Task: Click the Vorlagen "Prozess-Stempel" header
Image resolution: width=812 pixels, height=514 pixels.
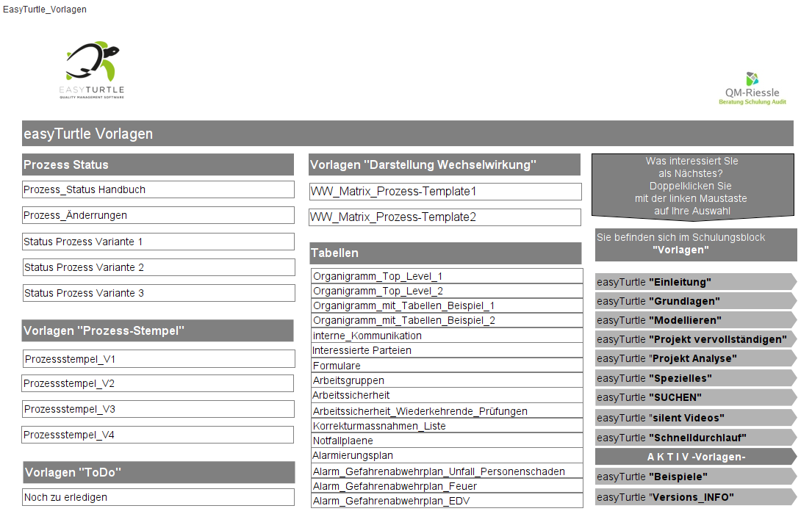Action: 158,330
